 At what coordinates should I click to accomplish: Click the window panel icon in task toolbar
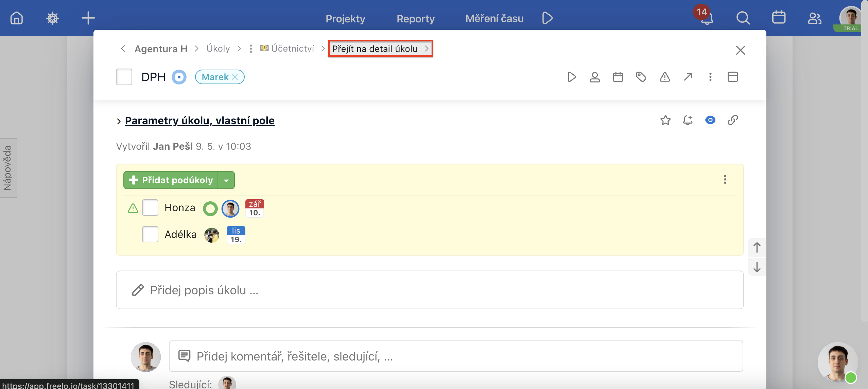pos(732,77)
